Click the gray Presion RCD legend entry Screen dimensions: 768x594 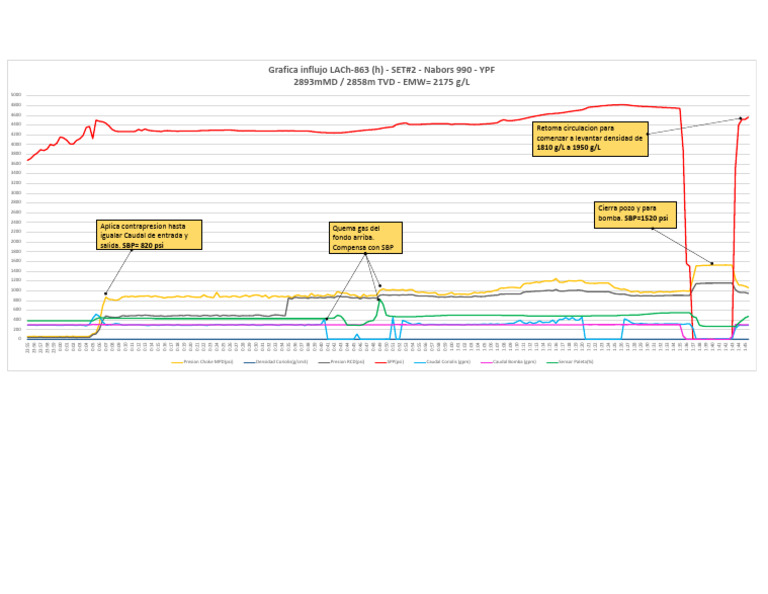point(342,362)
